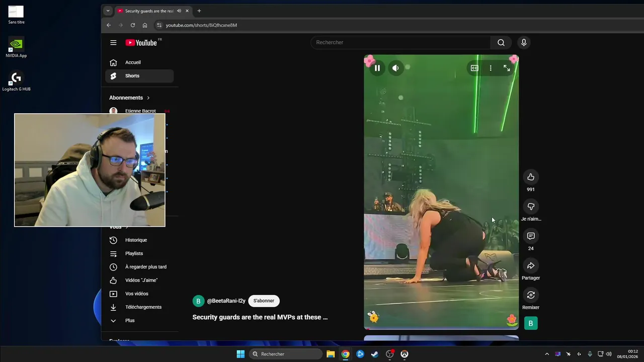Image resolution: width=644 pixels, height=362 pixels.
Task: Expand the Short to fullscreen
Action: point(507,68)
